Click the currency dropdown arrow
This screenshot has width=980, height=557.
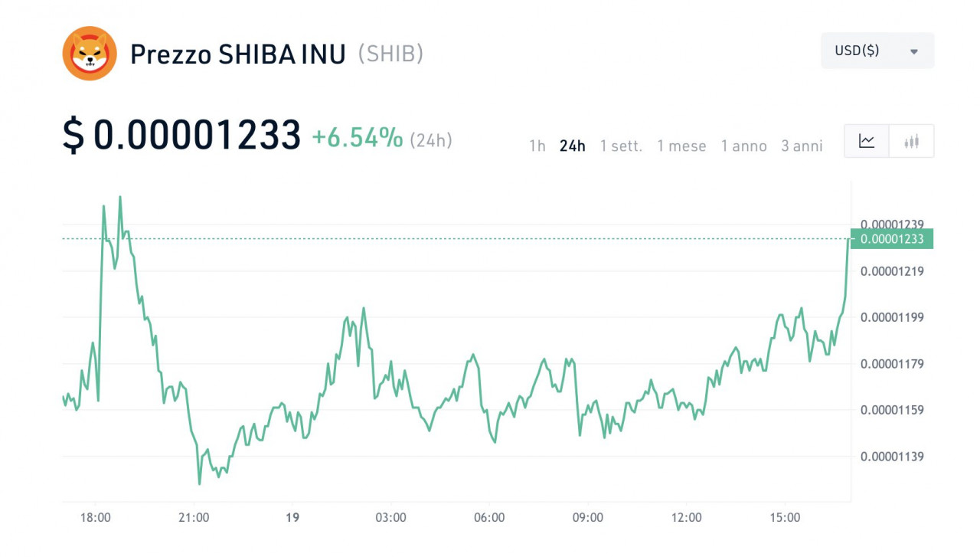coord(914,51)
